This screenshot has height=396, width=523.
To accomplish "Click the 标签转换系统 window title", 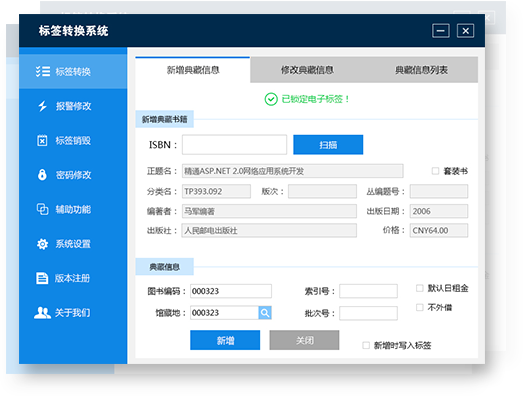I will [x=73, y=31].
